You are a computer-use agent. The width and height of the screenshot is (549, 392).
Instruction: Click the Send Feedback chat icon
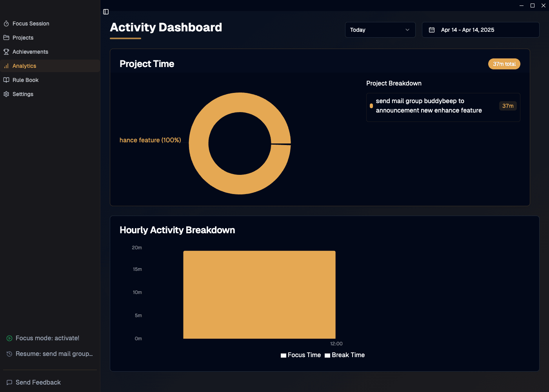(9, 383)
